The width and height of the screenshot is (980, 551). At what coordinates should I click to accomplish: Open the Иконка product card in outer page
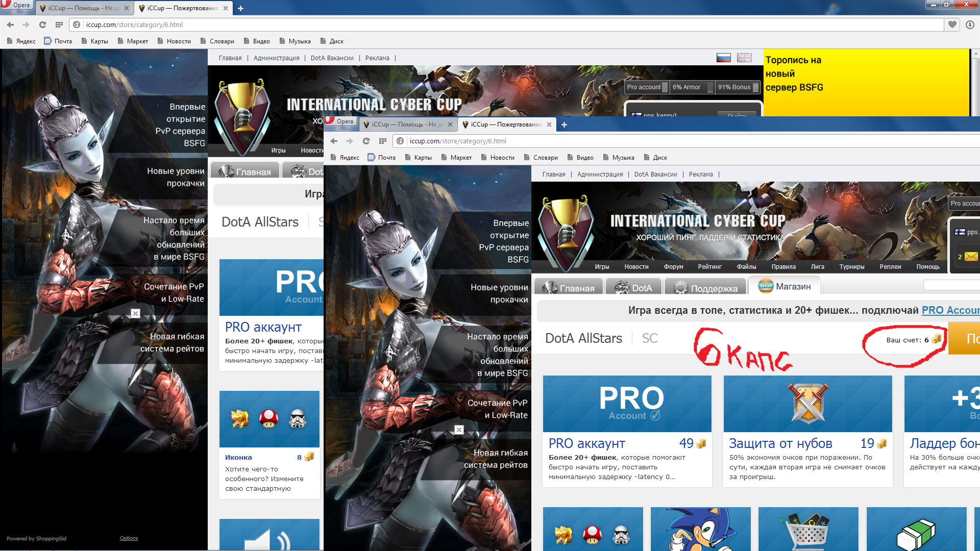click(x=269, y=444)
